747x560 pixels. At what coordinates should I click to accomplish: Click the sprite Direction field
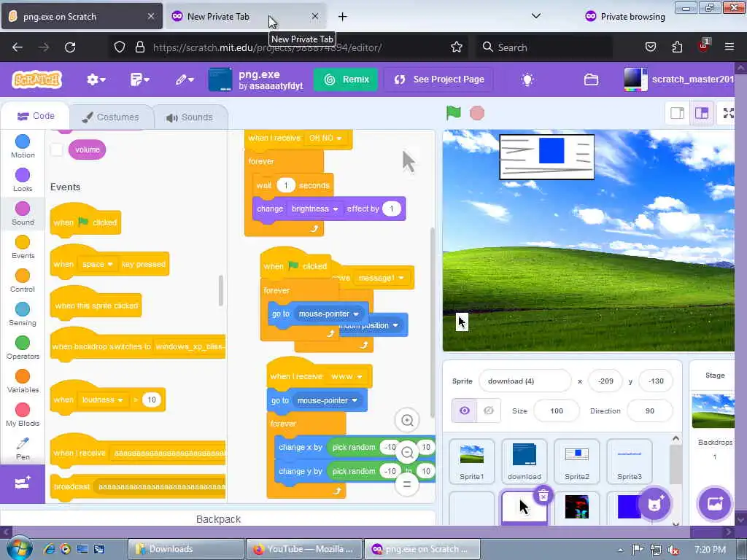[x=650, y=411]
